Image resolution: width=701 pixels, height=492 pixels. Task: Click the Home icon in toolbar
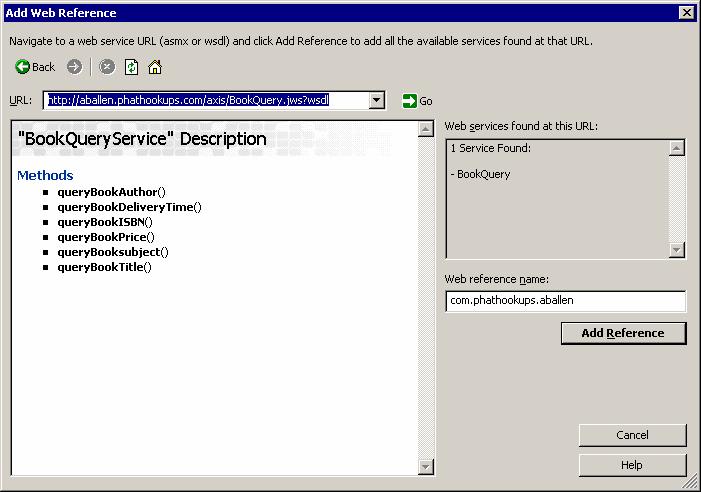point(155,67)
